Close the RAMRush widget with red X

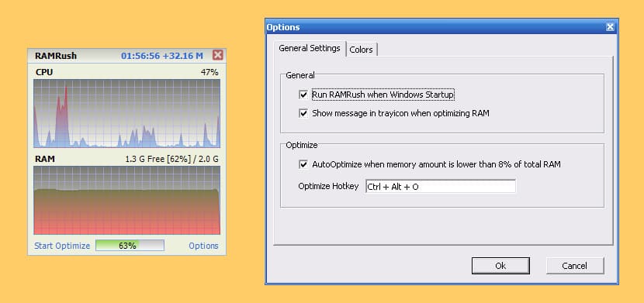[218, 55]
